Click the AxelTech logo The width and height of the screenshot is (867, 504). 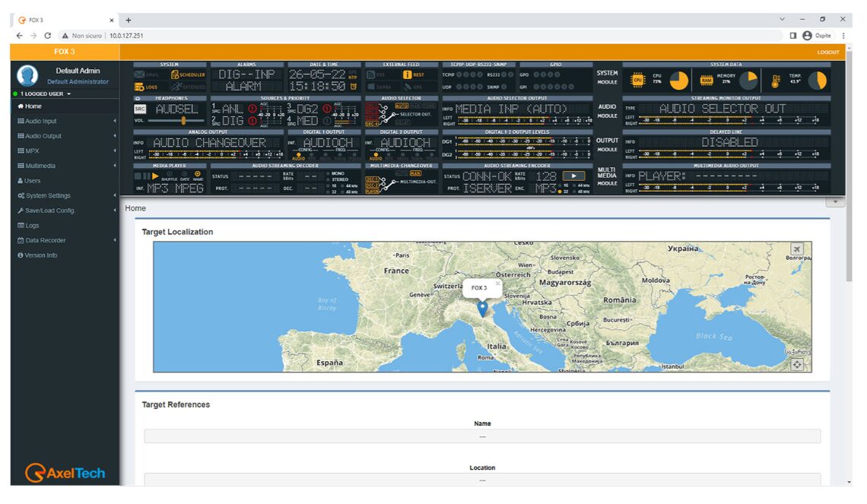65,473
